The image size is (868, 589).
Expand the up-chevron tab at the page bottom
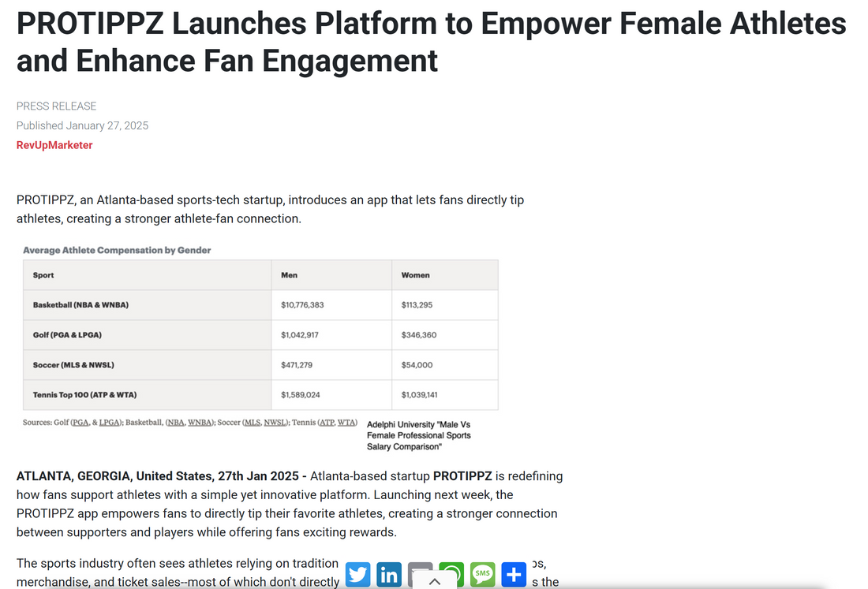click(x=434, y=582)
